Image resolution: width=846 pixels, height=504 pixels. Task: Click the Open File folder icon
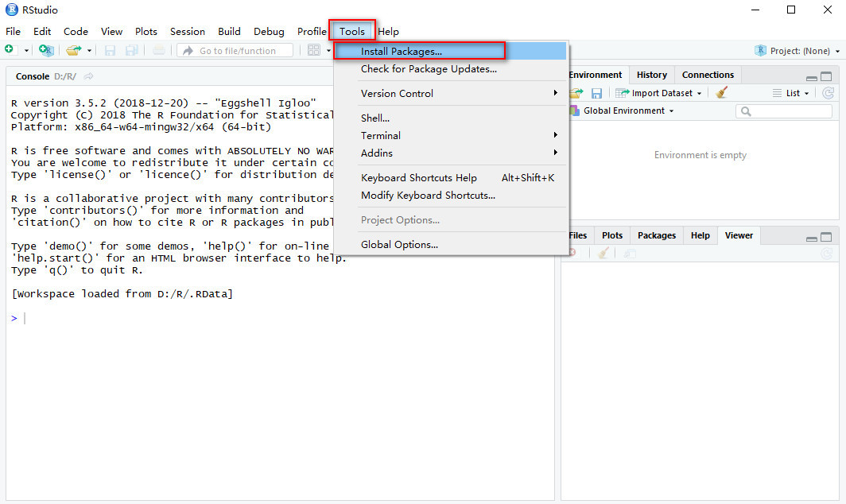[x=74, y=50]
